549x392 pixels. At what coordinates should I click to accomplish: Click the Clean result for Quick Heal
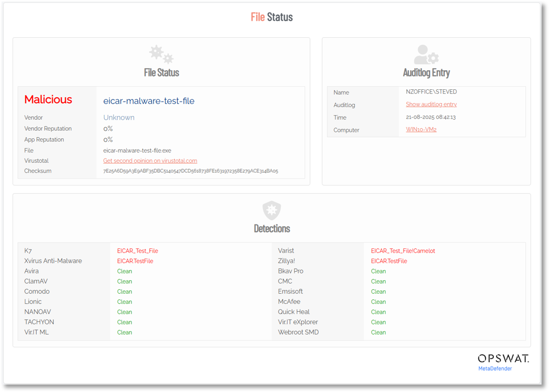(x=379, y=312)
